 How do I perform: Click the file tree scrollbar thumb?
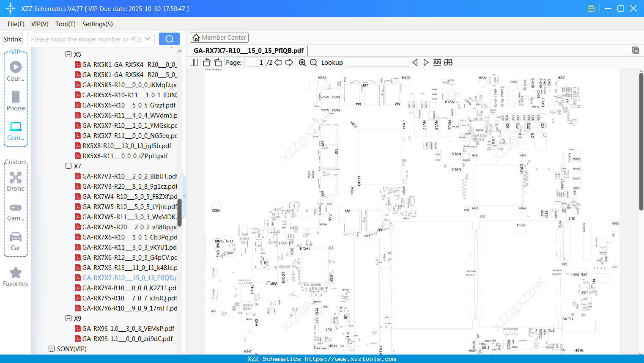179,213
